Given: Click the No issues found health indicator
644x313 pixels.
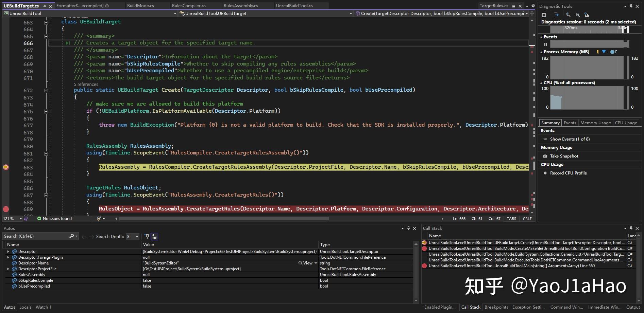Looking at the screenshot, I should pos(54,219).
